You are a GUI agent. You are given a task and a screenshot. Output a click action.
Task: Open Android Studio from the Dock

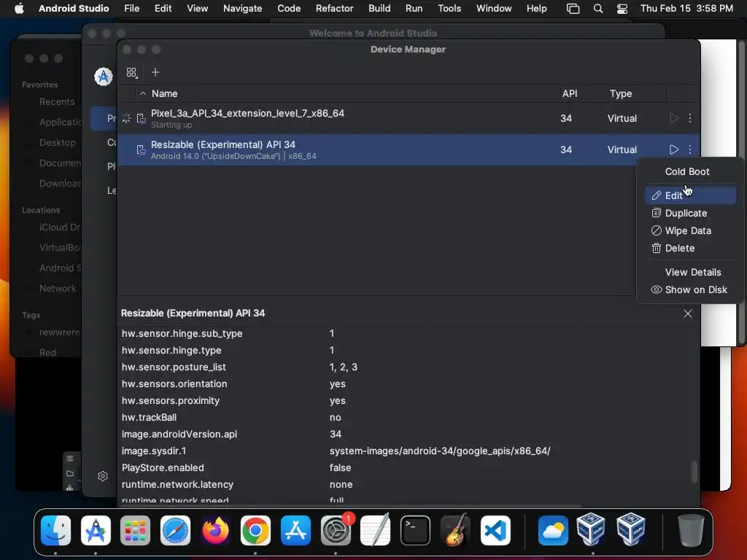96,530
